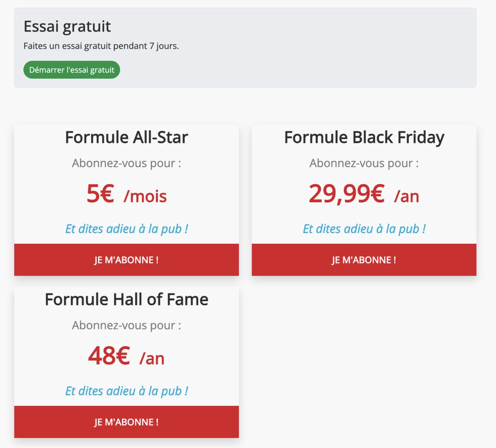Viewport: 496px width, 448px height.
Task: Click the Essai gratuit heading
Action: [67, 26]
